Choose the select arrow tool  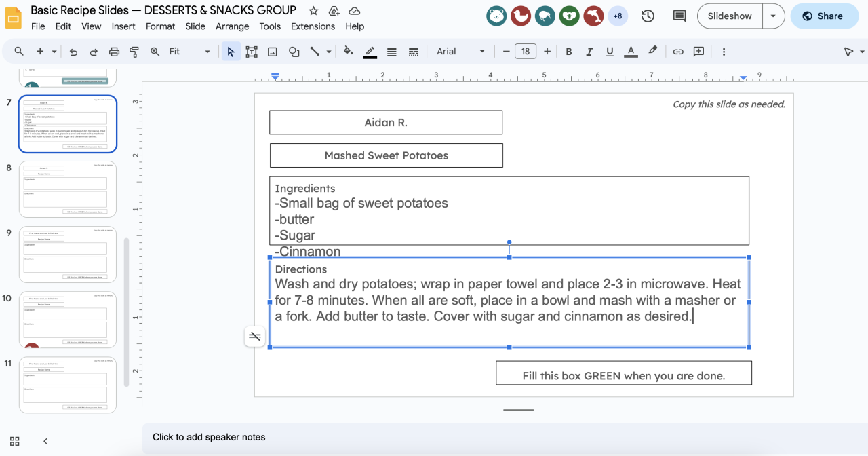tap(231, 52)
